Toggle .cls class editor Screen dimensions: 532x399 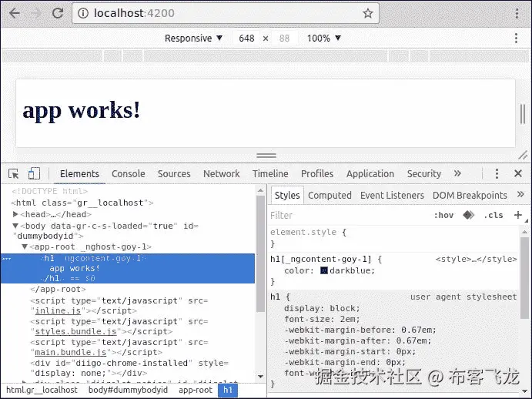(494, 215)
